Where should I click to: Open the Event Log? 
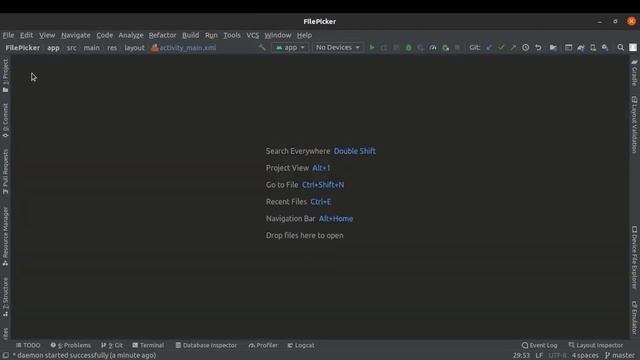539,345
